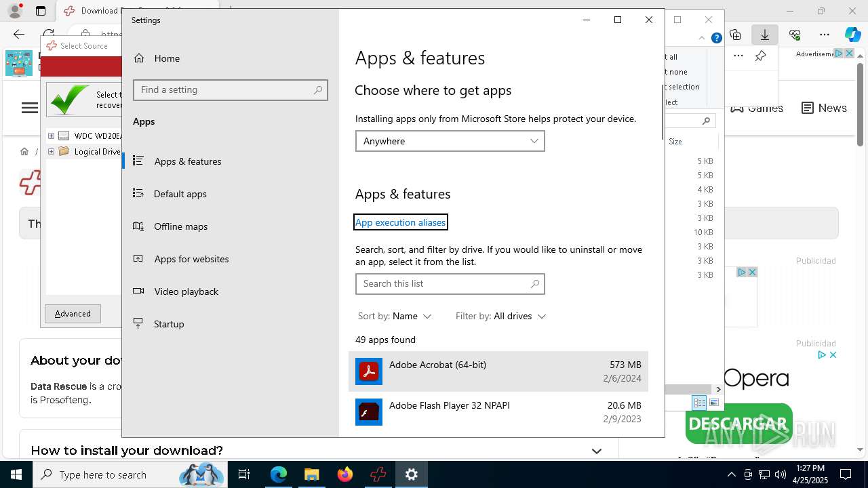Open Edge collections icon
The image size is (868, 488).
click(735, 35)
